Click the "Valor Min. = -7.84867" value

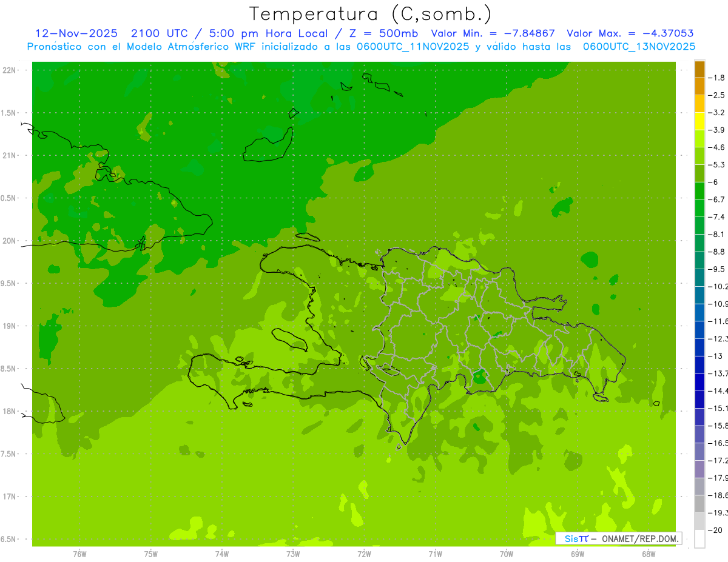[493, 33]
